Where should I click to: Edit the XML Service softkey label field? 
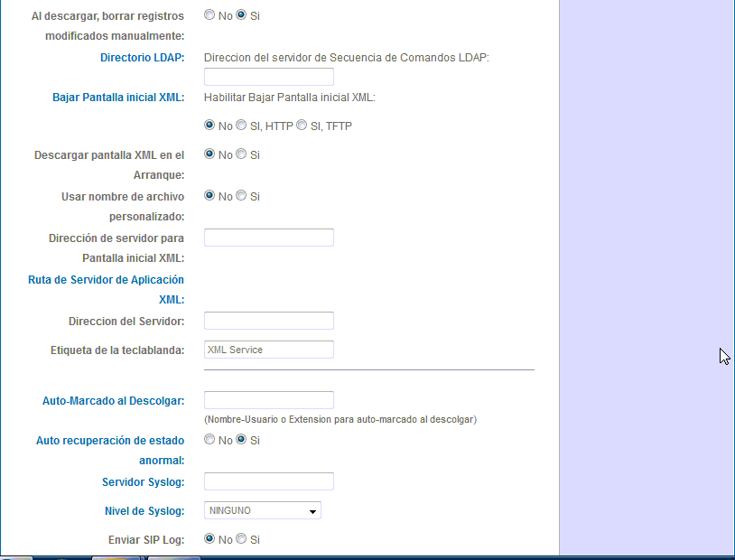click(x=268, y=350)
